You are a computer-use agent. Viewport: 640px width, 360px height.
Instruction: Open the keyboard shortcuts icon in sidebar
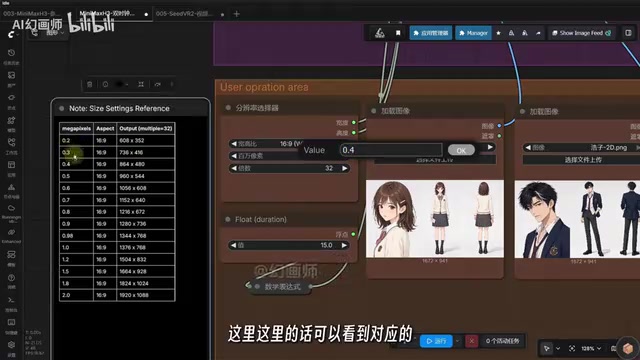[x=11, y=322]
